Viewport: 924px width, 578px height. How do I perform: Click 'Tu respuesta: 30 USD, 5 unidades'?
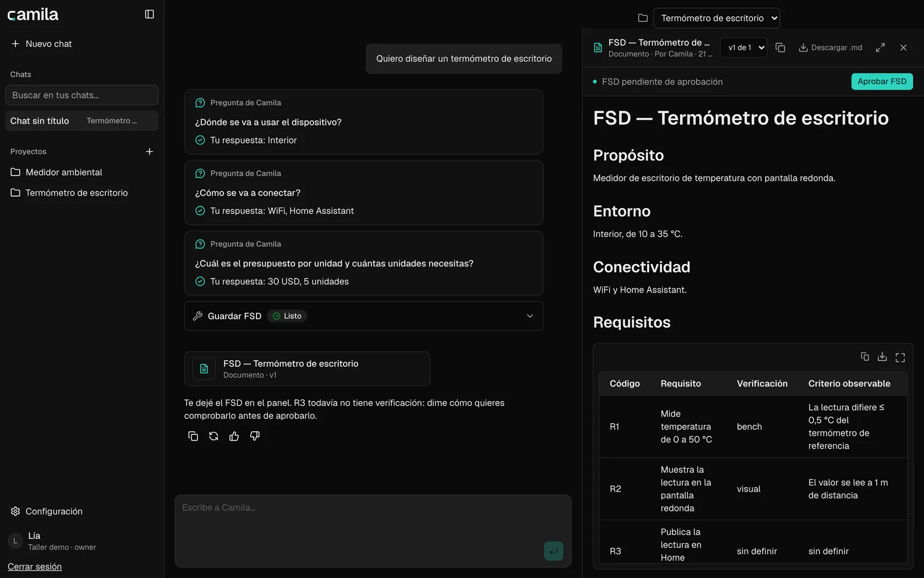280,281
